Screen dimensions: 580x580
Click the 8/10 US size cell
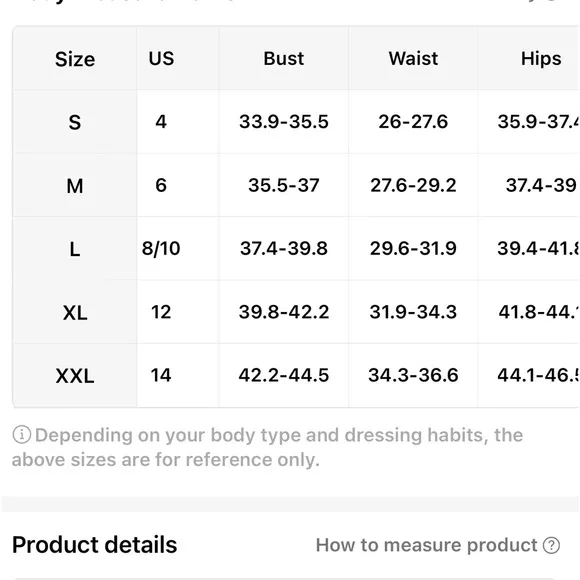(x=161, y=248)
